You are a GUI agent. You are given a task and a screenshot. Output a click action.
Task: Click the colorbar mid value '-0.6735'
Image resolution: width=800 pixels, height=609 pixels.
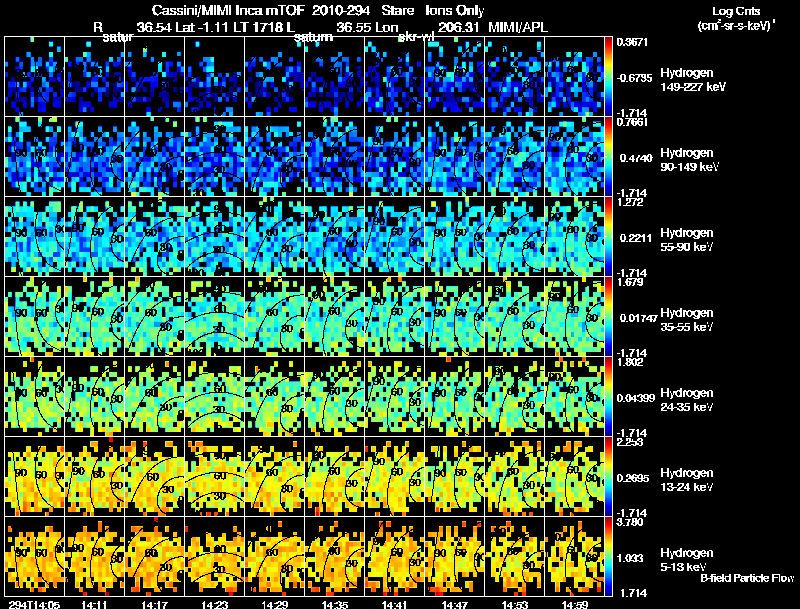(x=634, y=78)
